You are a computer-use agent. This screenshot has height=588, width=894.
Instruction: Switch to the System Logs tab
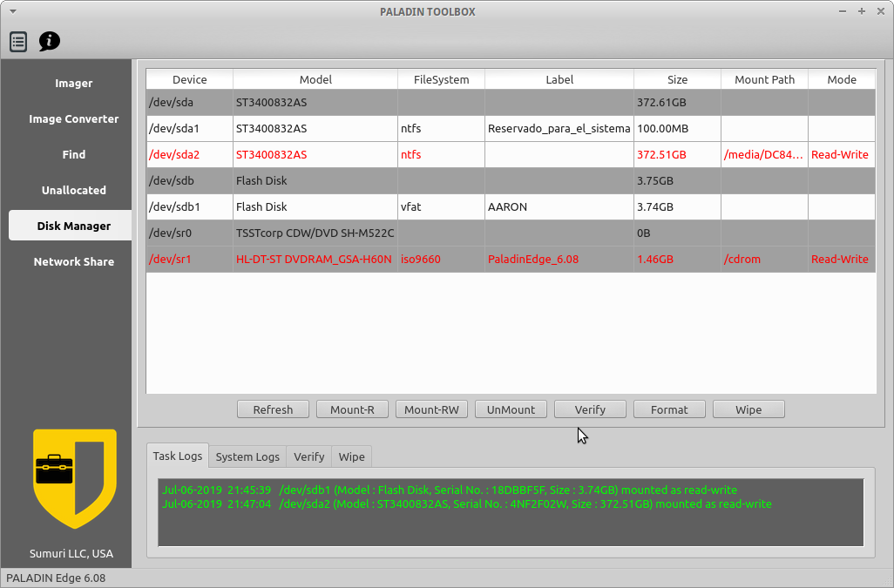coord(247,456)
